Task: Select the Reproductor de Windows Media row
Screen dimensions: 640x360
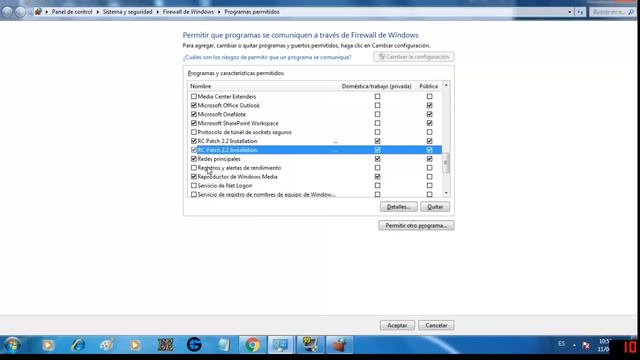Action: pyautogui.click(x=315, y=177)
